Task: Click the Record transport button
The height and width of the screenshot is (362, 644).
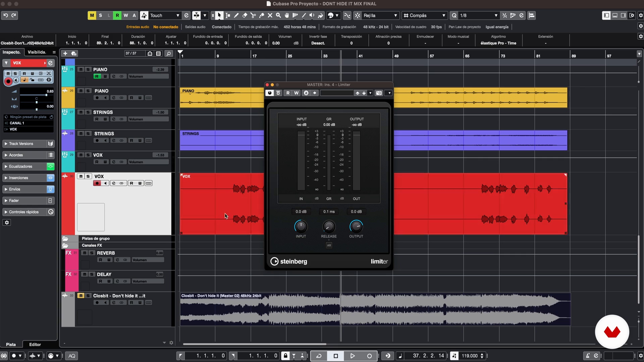Action: pos(369,356)
